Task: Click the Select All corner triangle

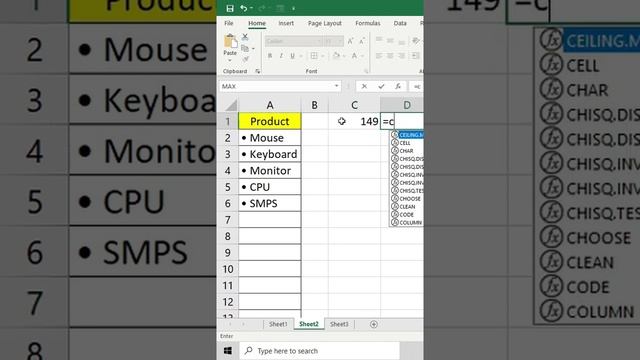Action: tap(231, 105)
